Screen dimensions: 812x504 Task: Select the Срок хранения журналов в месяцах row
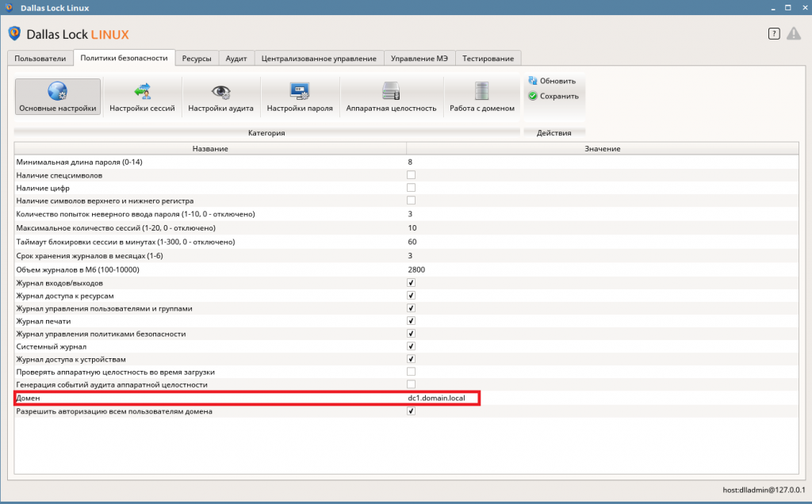(x=407, y=256)
